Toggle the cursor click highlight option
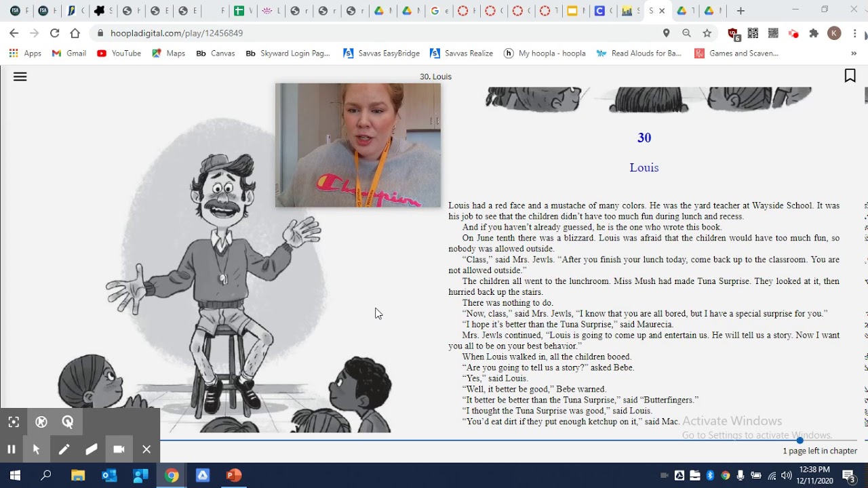 68,422
